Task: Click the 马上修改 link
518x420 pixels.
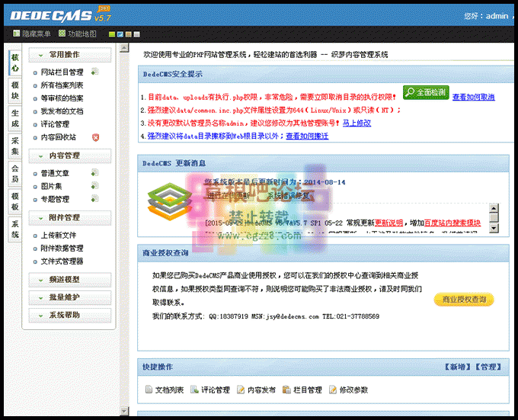Action: 357,123
